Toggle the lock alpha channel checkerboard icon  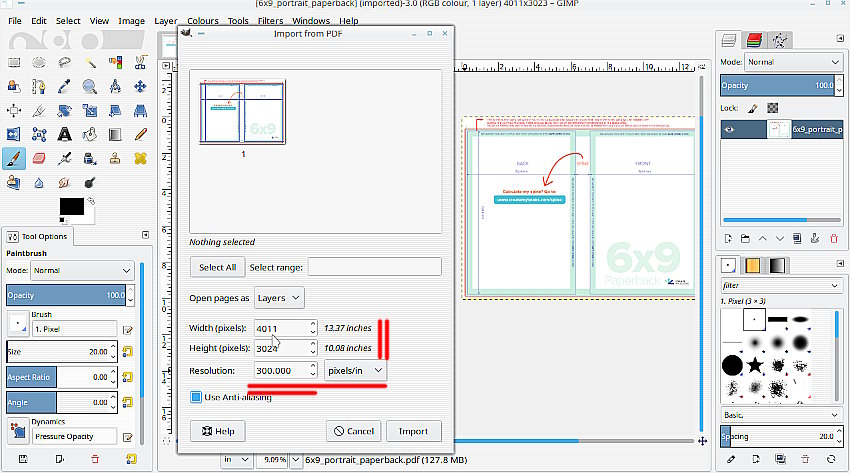coord(772,108)
